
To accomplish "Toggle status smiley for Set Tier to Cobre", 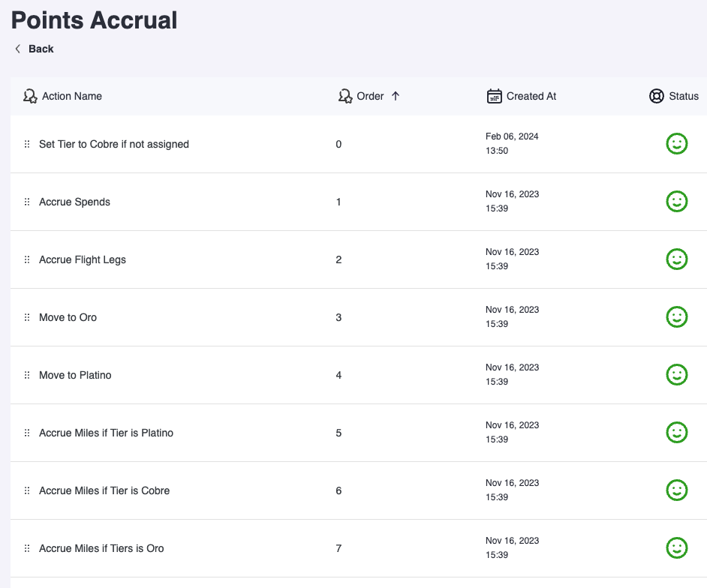I will coord(677,144).
